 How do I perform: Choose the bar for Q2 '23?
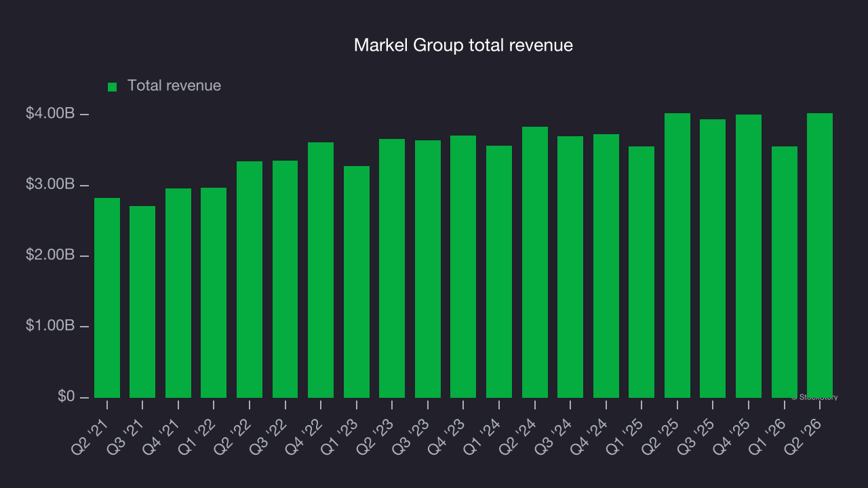coord(392,268)
